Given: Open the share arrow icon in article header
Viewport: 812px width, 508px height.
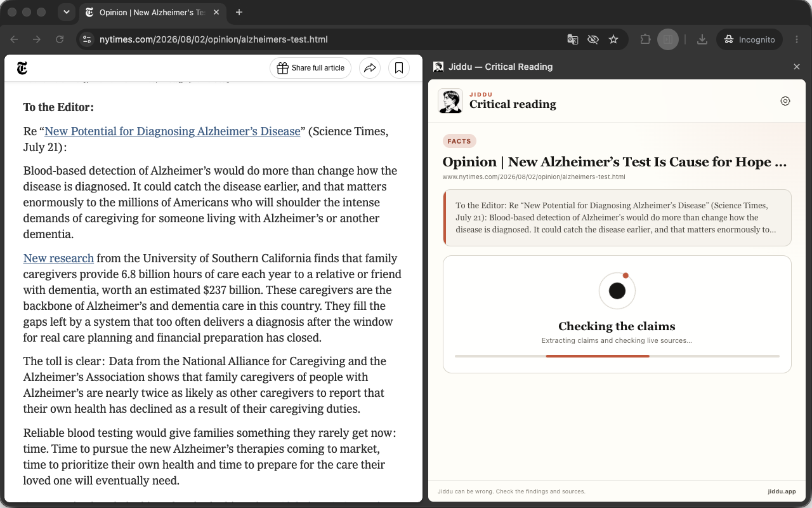Looking at the screenshot, I should (x=370, y=68).
